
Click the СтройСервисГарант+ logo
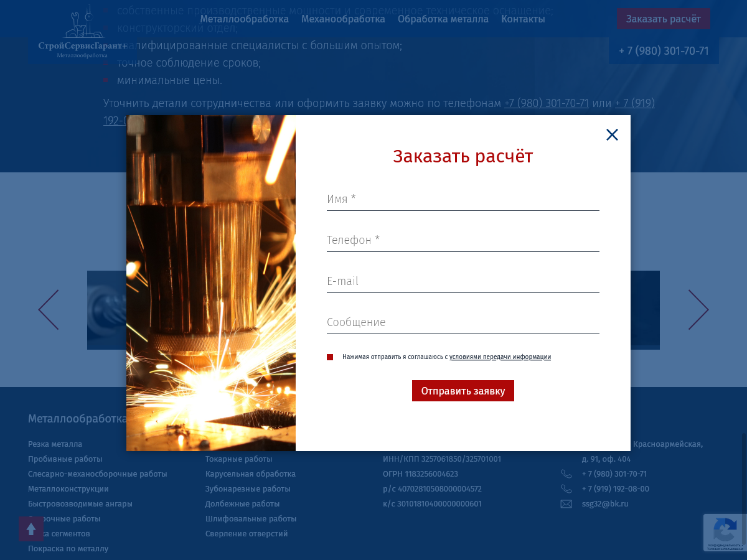pos(82,33)
